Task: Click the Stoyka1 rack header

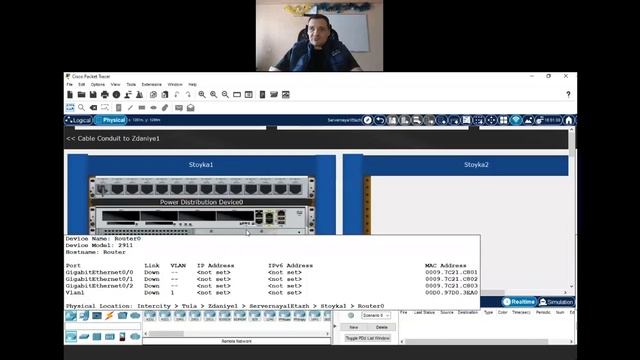Action: [201, 165]
